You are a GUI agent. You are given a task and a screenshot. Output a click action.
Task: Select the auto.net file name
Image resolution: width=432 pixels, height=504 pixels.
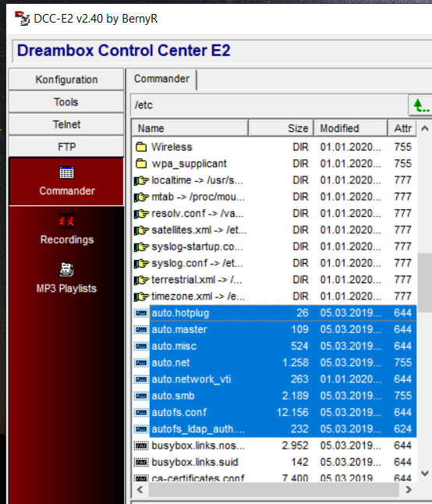pos(171,363)
